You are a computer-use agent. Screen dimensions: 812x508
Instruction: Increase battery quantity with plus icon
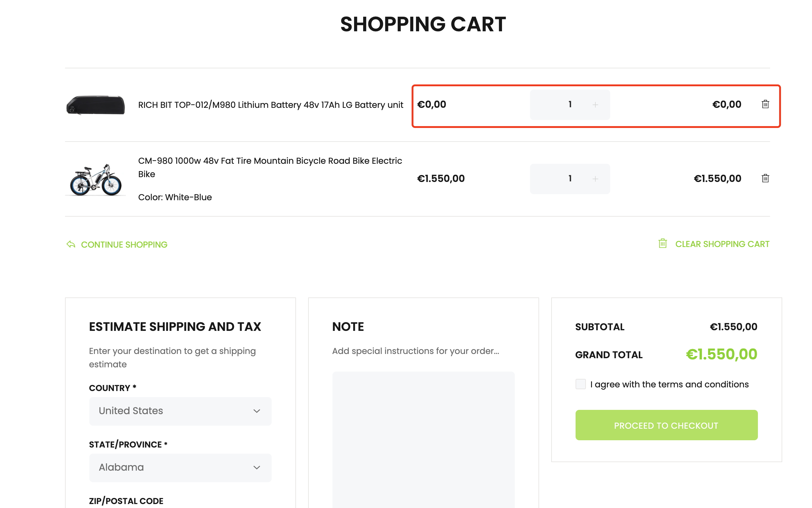pyautogui.click(x=595, y=105)
